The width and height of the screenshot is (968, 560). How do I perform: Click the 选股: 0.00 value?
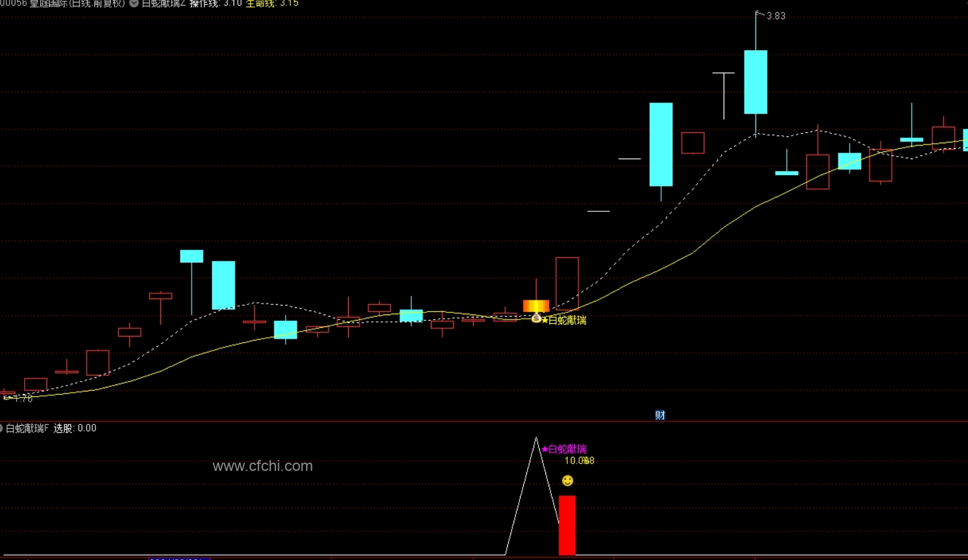[75, 428]
